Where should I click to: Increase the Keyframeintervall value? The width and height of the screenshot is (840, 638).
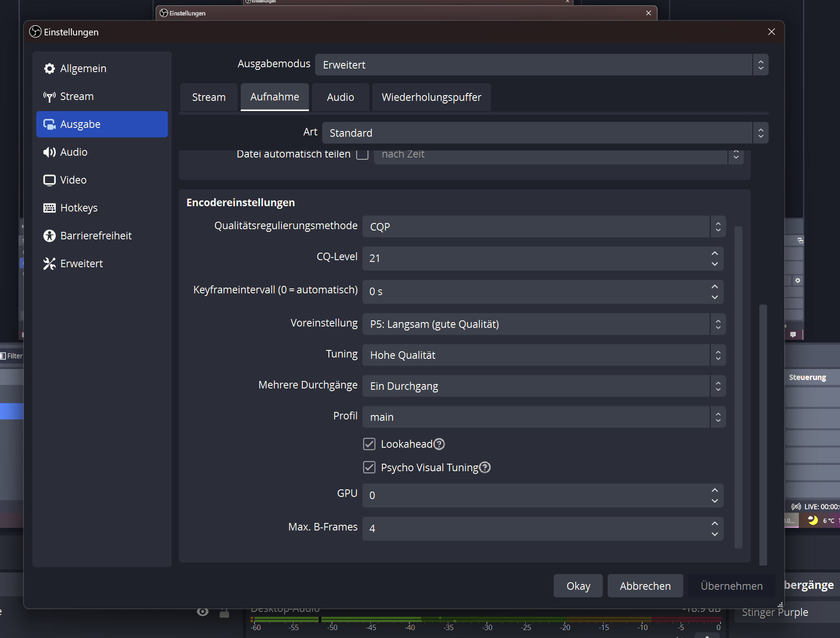[714, 286]
